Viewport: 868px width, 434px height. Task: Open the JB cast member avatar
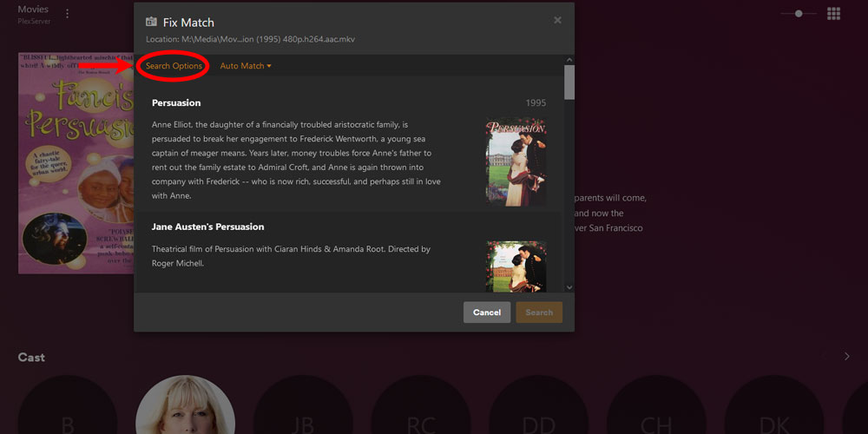303,404
